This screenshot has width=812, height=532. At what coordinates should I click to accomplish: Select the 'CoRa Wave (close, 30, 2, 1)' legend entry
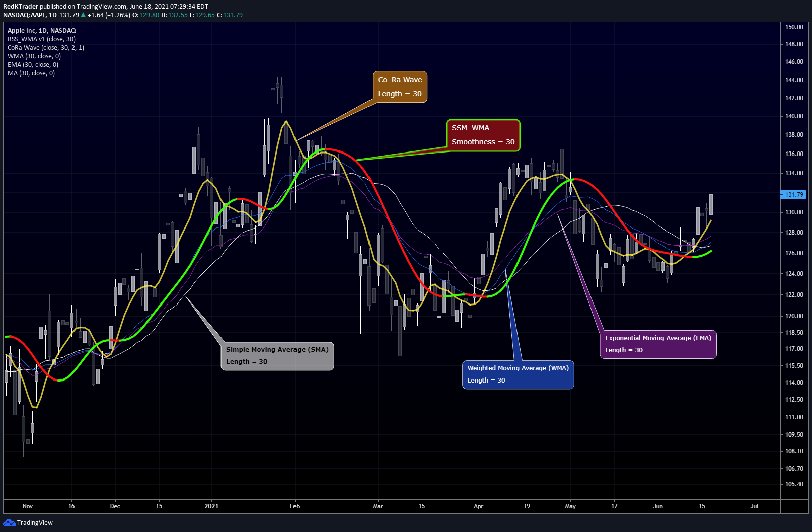tap(46, 48)
